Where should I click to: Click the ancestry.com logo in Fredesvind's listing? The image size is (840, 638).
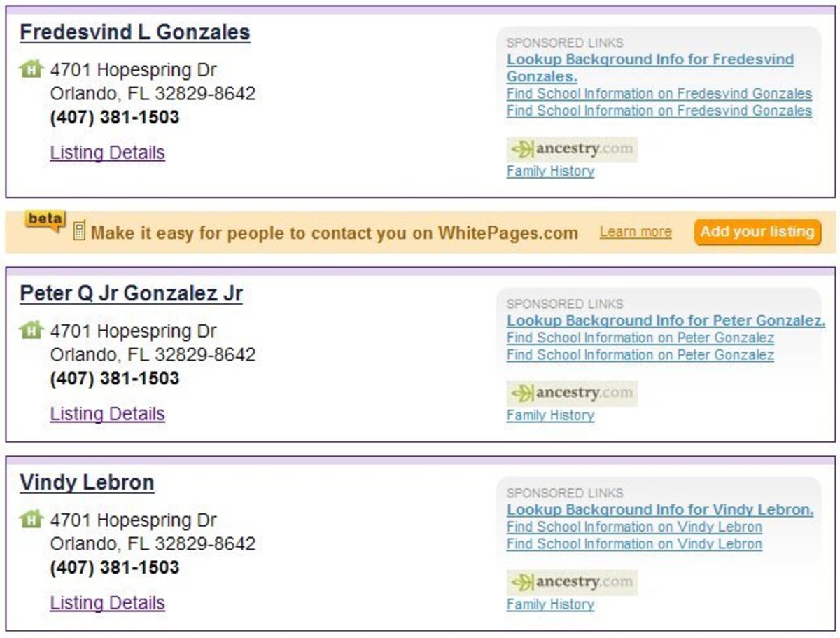[x=571, y=149]
